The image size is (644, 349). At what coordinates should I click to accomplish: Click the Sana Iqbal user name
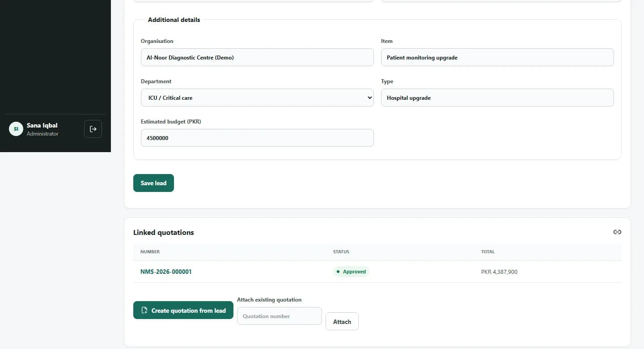click(42, 125)
